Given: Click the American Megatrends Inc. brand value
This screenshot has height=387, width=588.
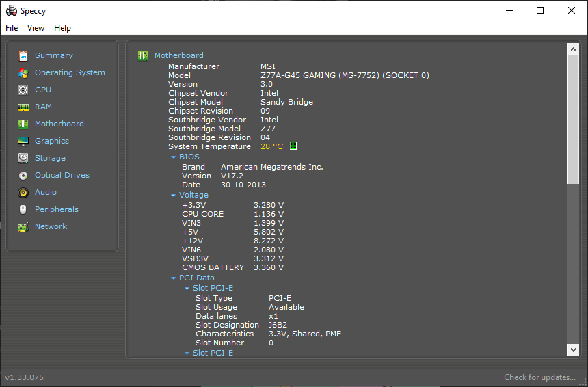Looking at the screenshot, I should (x=272, y=167).
